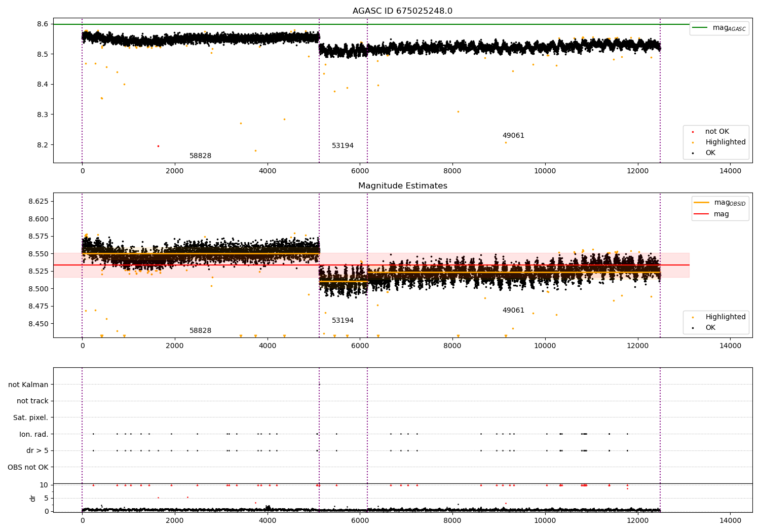
Task: Click the 'Sat. pixel.' row label
Action: (x=31, y=418)
